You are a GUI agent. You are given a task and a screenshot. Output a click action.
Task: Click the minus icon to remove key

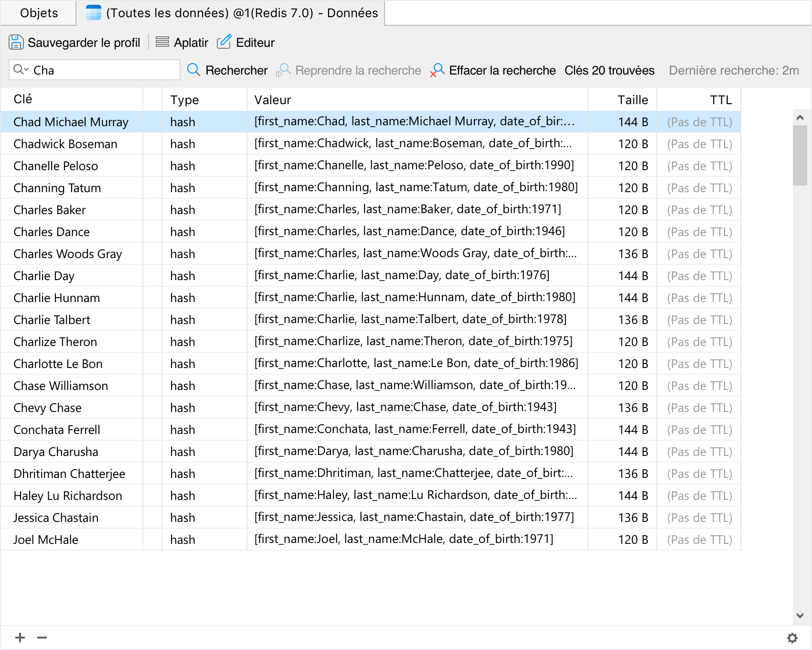coord(42,638)
